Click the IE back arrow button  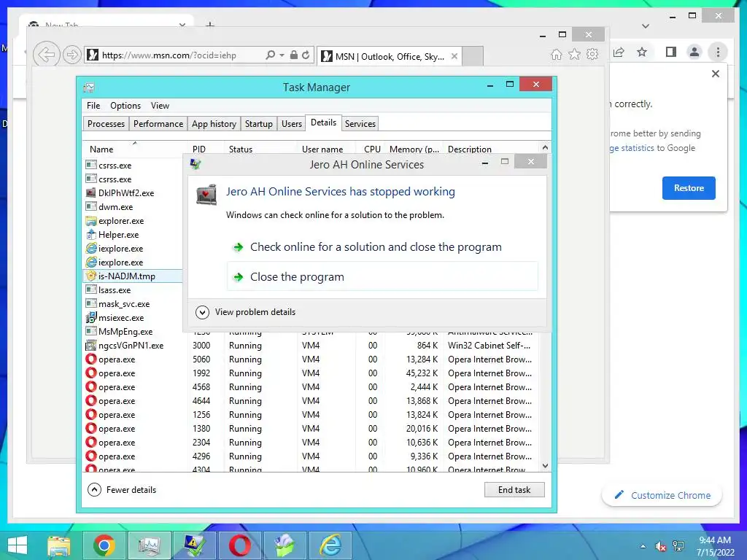[x=46, y=55]
